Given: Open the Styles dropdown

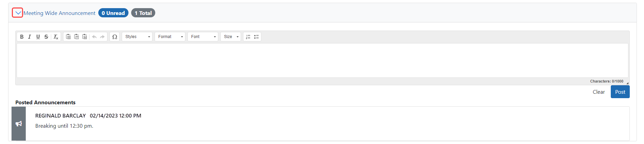Looking at the screenshot, I should point(137,37).
